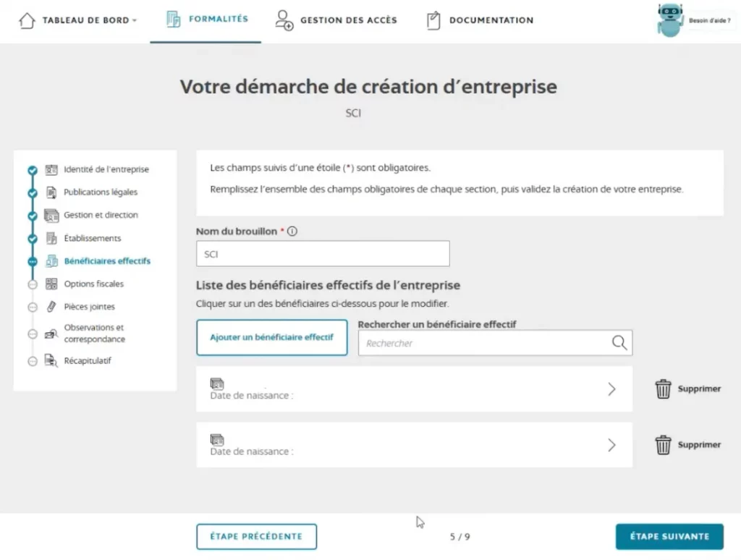Click Ajouter un bénéficiaire effectif

[x=271, y=337]
